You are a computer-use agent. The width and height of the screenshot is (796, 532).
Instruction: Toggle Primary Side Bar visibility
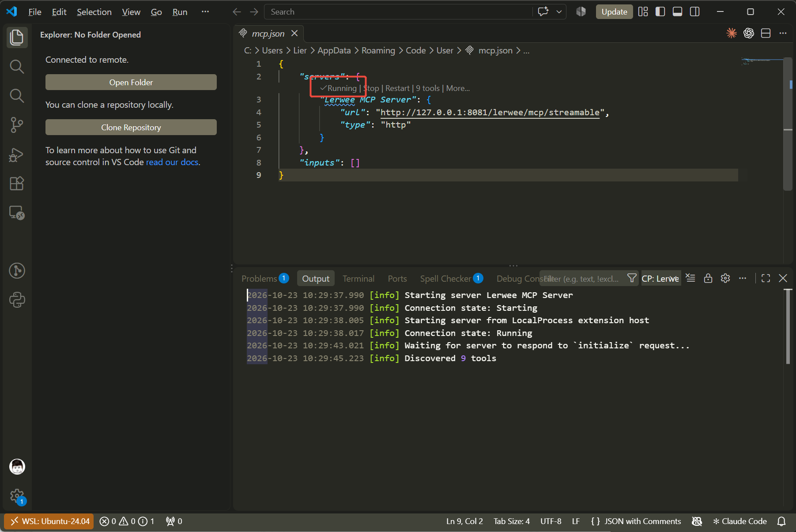click(x=660, y=12)
